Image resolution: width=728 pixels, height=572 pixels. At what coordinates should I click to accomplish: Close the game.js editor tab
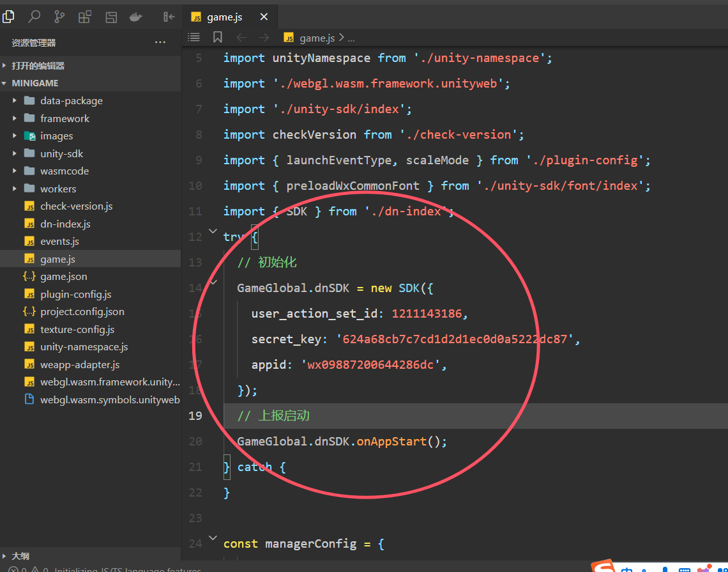tap(264, 17)
